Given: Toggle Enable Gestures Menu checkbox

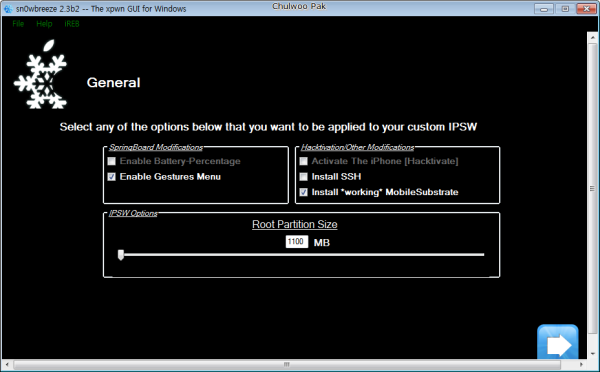Looking at the screenshot, I should 111,177.
